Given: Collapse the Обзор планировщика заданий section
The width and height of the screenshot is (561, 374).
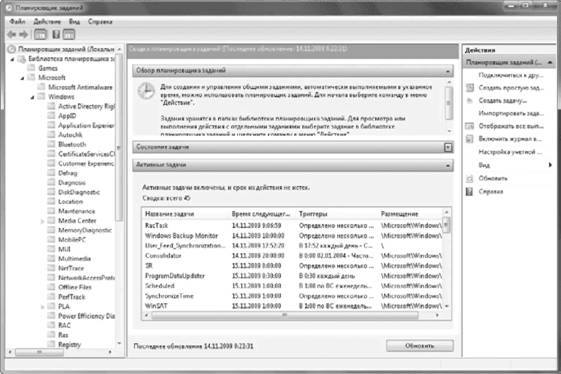Looking at the screenshot, I should pyautogui.click(x=448, y=71).
